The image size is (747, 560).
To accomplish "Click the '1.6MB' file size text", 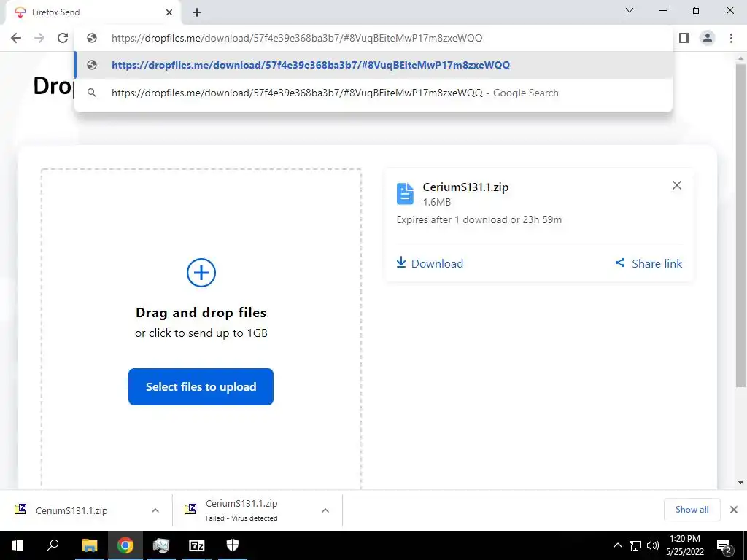I will tap(437, 202).
